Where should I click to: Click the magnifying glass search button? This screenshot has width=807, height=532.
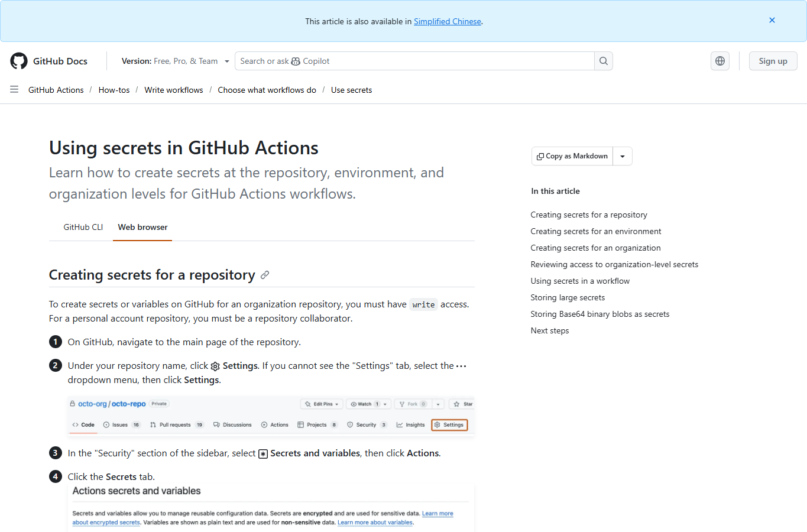[604, 61]
